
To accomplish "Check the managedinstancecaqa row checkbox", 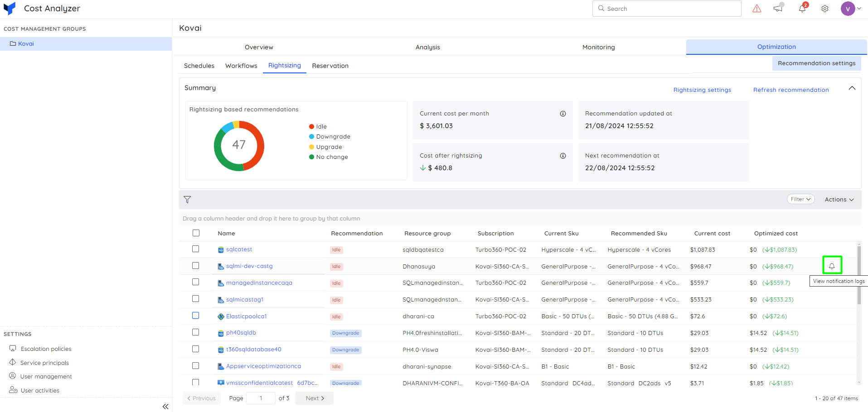I will click(x=195, y=282).
